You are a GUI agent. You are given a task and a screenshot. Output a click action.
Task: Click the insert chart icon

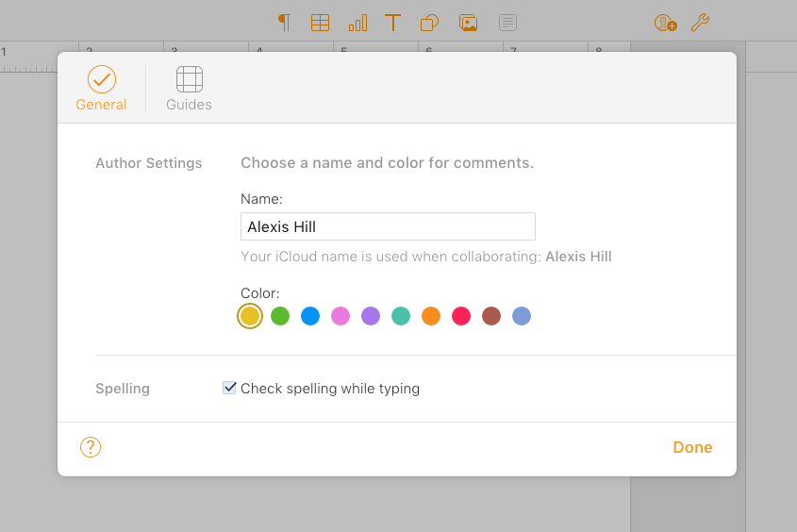(357, 23)
